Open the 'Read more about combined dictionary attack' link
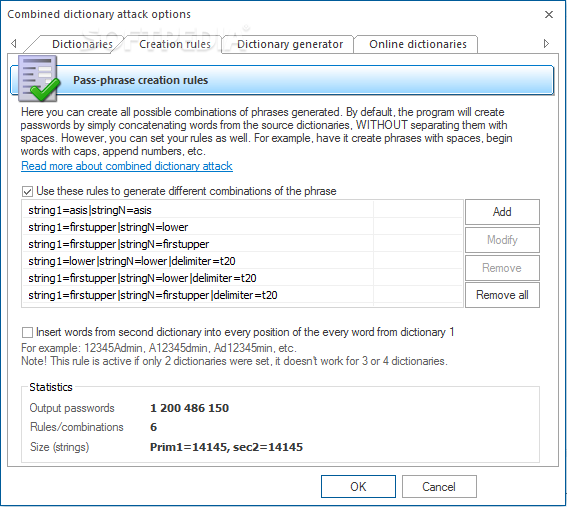The image size is (567, 507). click(x=127, y=166)
